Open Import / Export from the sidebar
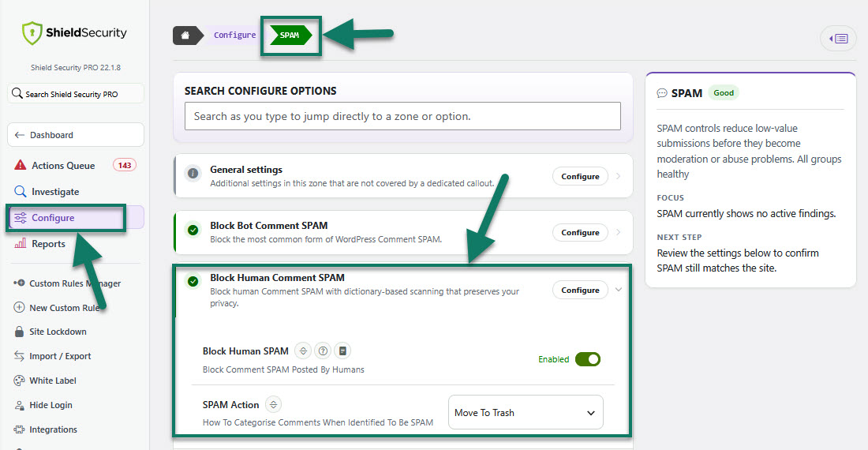This screenshot has width=868, height=450. coord(60,356)
